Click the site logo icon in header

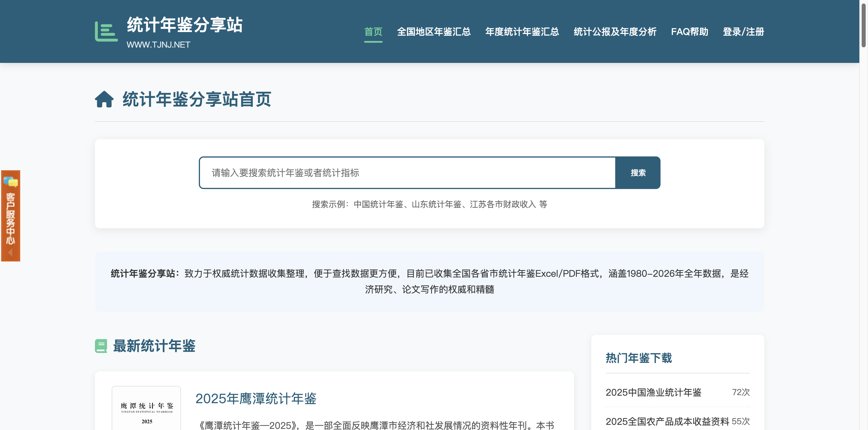click(x=106, y=31)
